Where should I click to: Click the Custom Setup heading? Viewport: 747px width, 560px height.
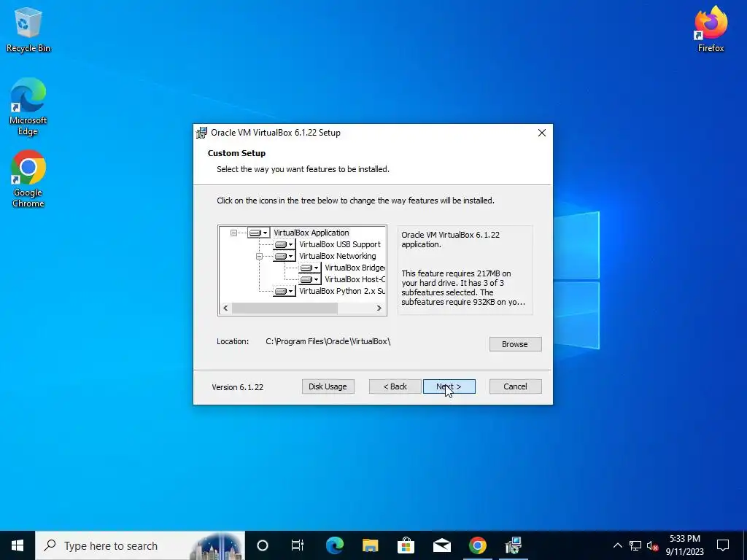236,153
